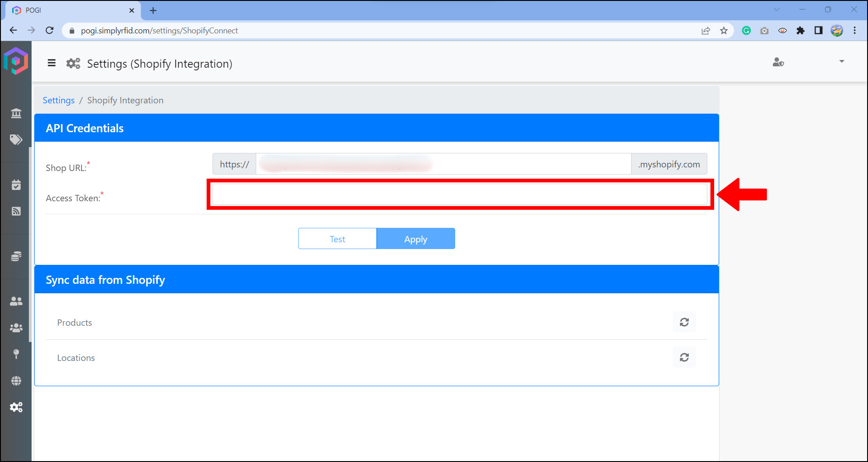Image resolution: width=868 pixels, height=462 pixels.
Task: Toggle the browser side panel icon
Action: point(818,30)
